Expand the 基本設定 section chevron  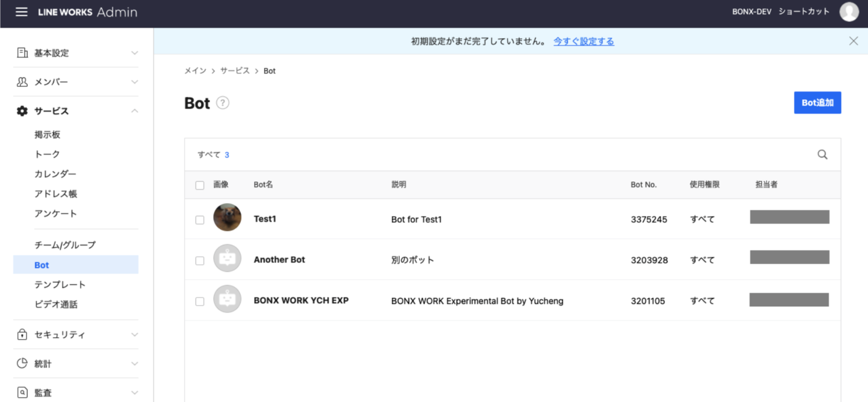point(134,53)
